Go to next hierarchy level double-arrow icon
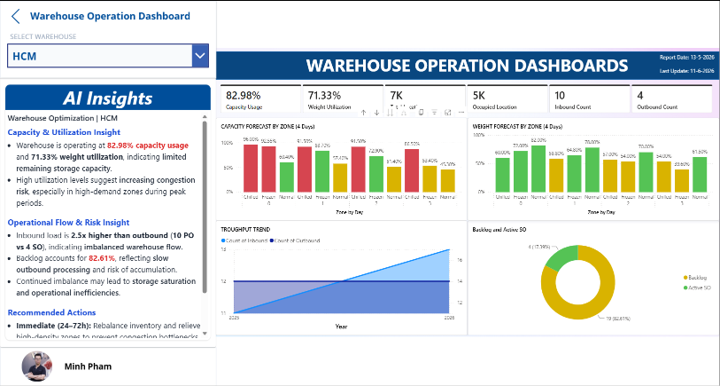Viewport: 720px width, 386px height. click(x=390, y=112)
